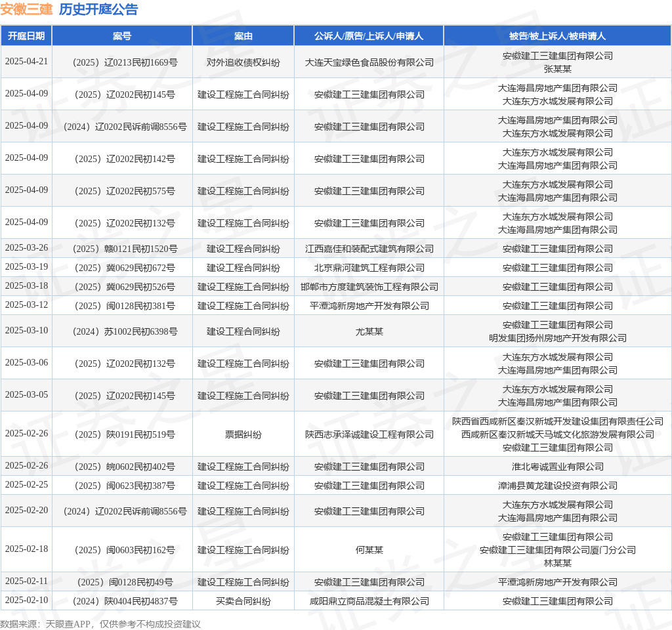This screenshot has width=672, height=630.
Task: Click the date 2025-02-10
Action: click(26, 600)
